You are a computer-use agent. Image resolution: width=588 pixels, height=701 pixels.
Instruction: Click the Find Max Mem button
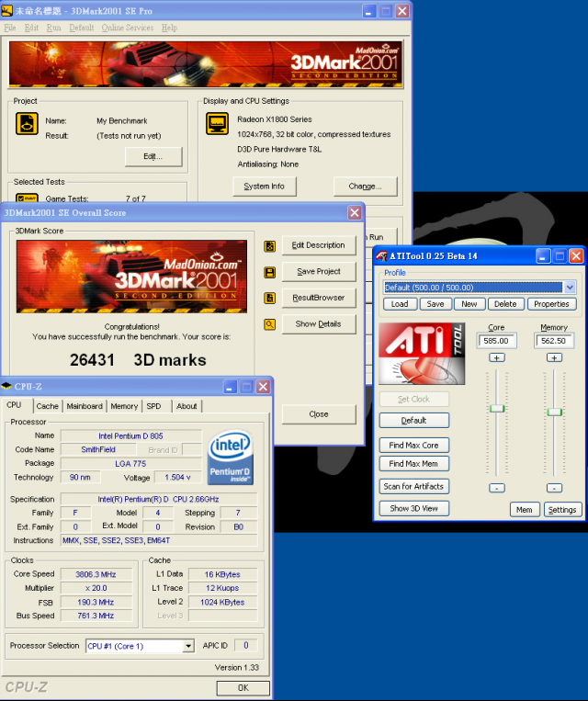(414, 464)
